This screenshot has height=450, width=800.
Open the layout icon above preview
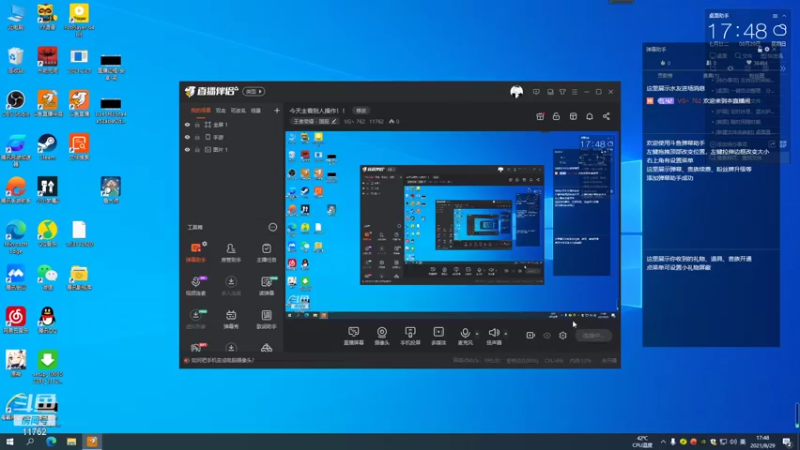coord(573,116)
